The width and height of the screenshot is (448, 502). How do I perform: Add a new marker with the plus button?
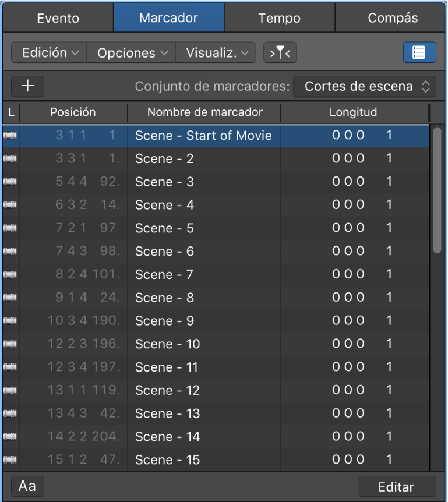[x=27, y=86]
